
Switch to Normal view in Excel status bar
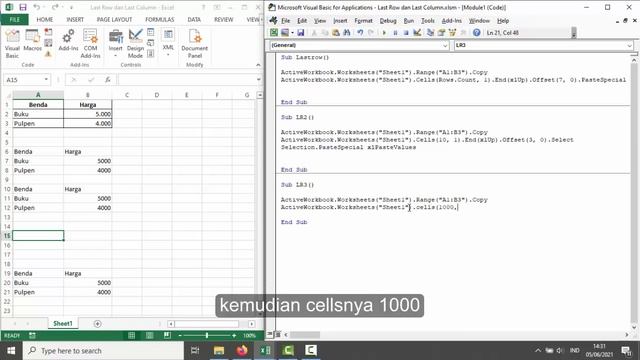point(131,336)
